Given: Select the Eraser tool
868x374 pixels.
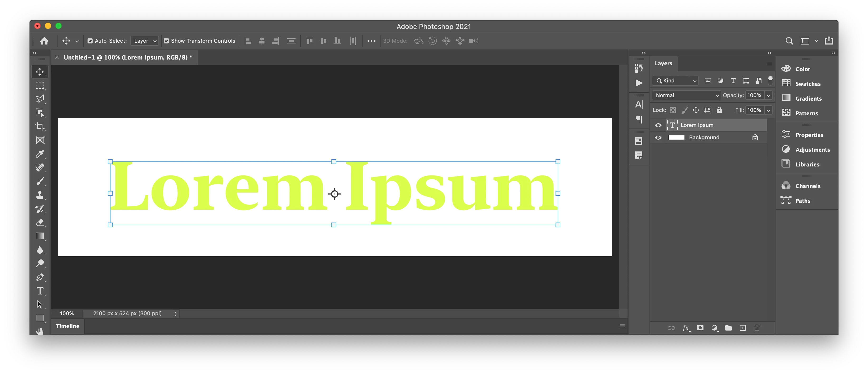Looking at the screenshot, I should point(40,223).
